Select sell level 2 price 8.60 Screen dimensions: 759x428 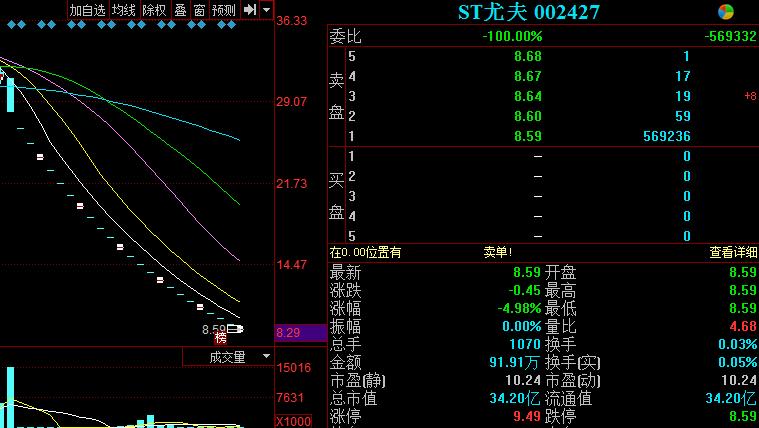tap(528, 116)
